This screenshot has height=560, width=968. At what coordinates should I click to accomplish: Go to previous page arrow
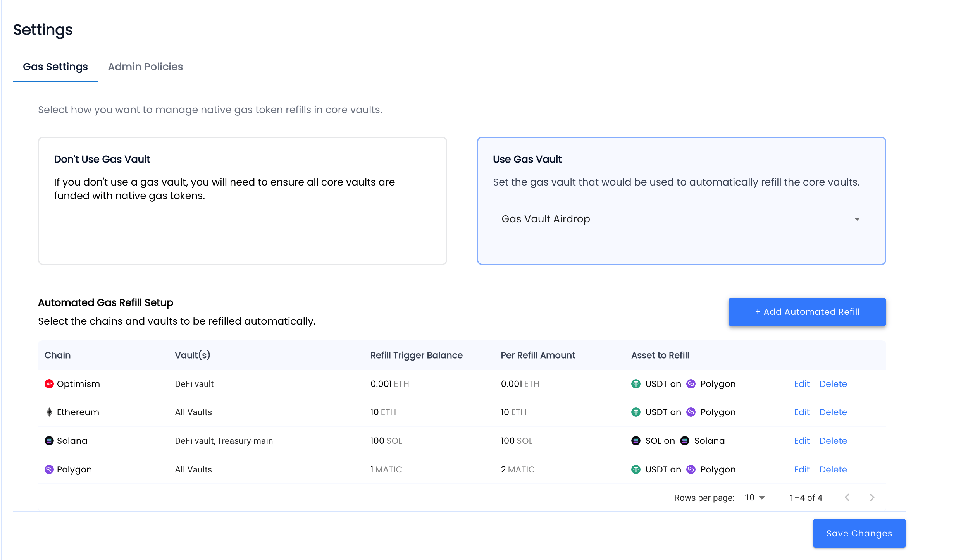[x=847, y=498]
